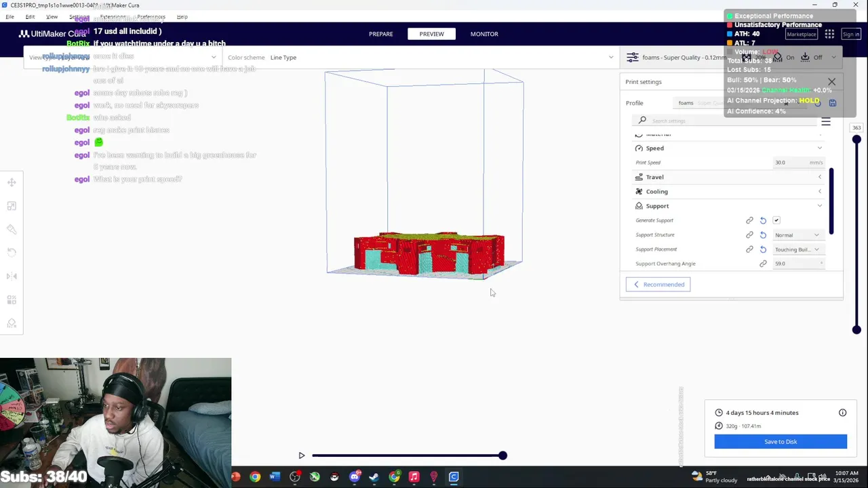
Task: Click the top layer slider handle
Action: [856, 140]
